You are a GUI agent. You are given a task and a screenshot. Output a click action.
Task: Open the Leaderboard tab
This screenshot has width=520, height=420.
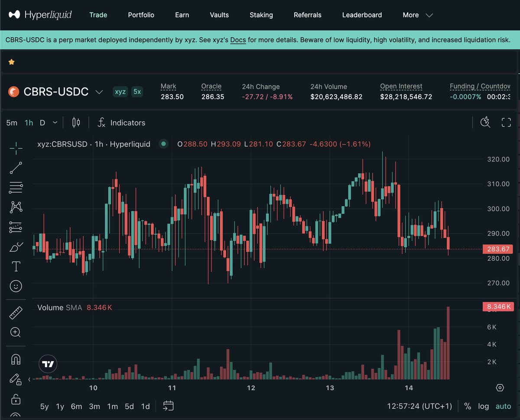click(362, 15)
